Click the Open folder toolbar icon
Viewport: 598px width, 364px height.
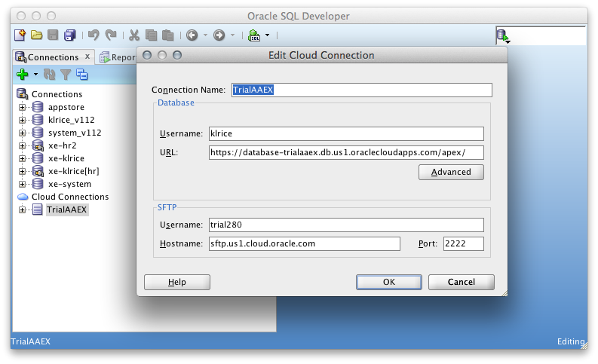coord(37,35)
